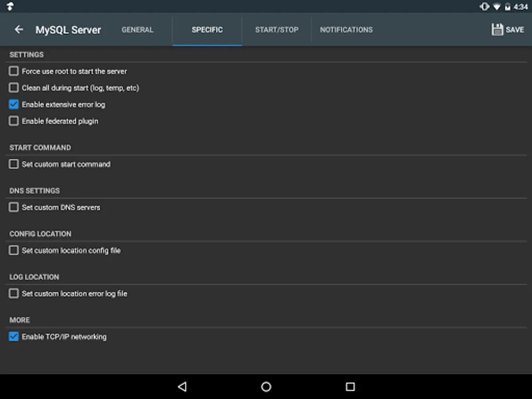Image resolution: width=532 pixels, height=399 pixels.
Task: Tap the Wi-Fi status icon
Action: coord(497,7)
